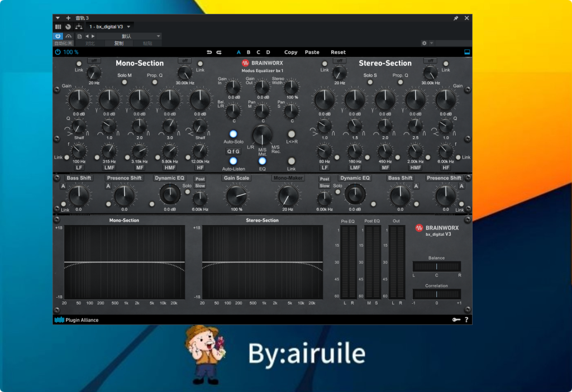Toggle the L<>R swap LED
The image size is (572, 392).
click(292, 134)
